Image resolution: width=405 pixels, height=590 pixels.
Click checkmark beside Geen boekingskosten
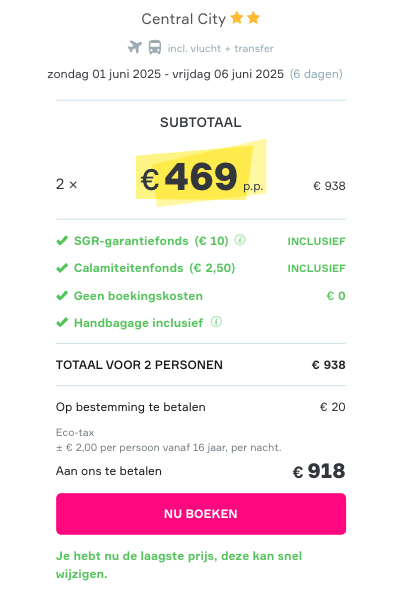(62, 296)
